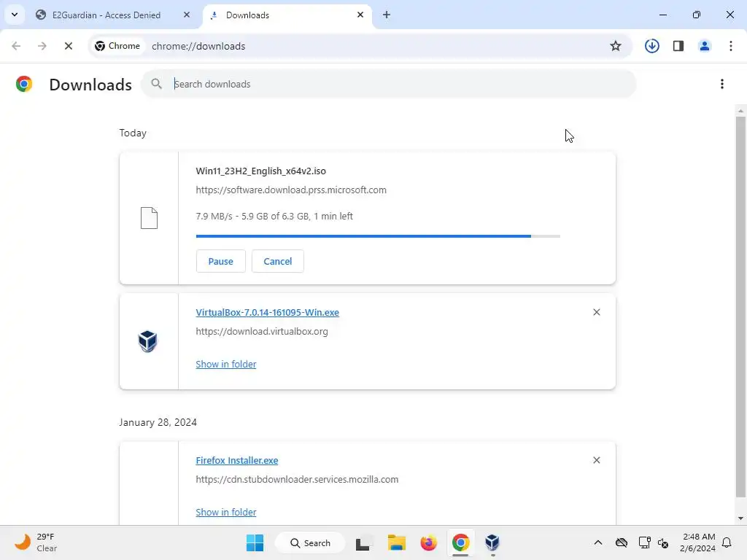Screen dimensions: 747x560
Task: Close the Downloads tab
Action: click(x=360, y=15)
